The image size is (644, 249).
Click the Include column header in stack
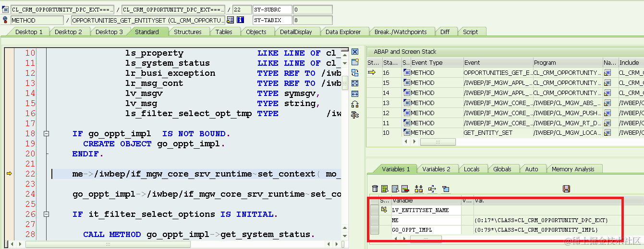pyautogui.click(x=631, y=62)
